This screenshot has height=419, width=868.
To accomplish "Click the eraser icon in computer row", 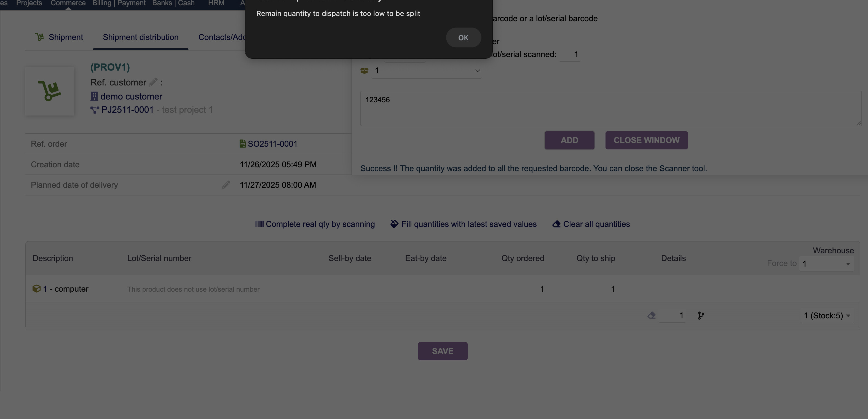I will pos(651,316).
